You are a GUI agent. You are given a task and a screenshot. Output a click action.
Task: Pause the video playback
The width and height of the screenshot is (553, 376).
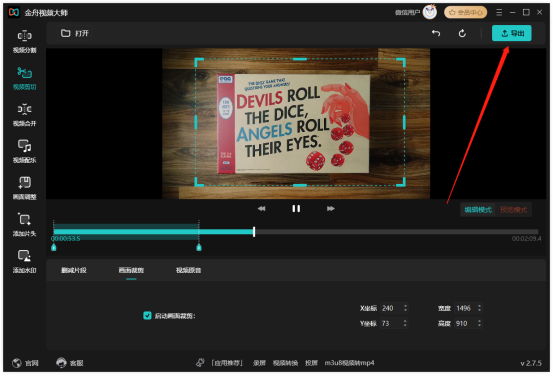(x=296, y=208)
